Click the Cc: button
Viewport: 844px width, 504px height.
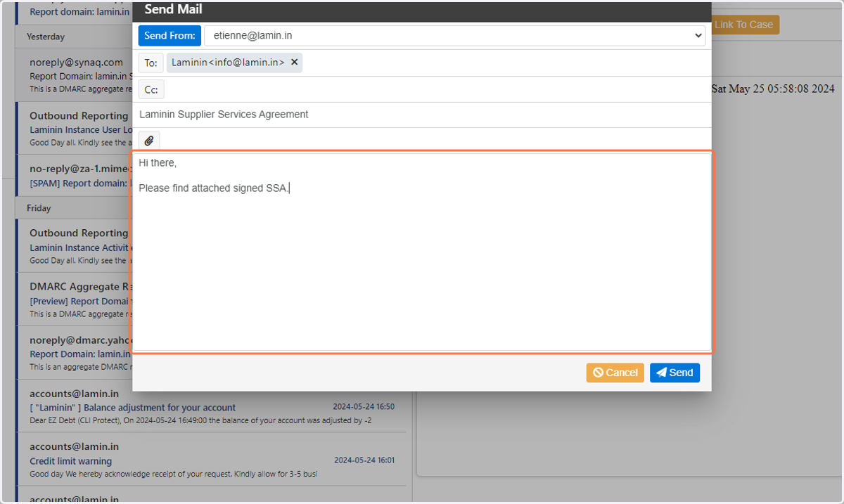(151, 90)
